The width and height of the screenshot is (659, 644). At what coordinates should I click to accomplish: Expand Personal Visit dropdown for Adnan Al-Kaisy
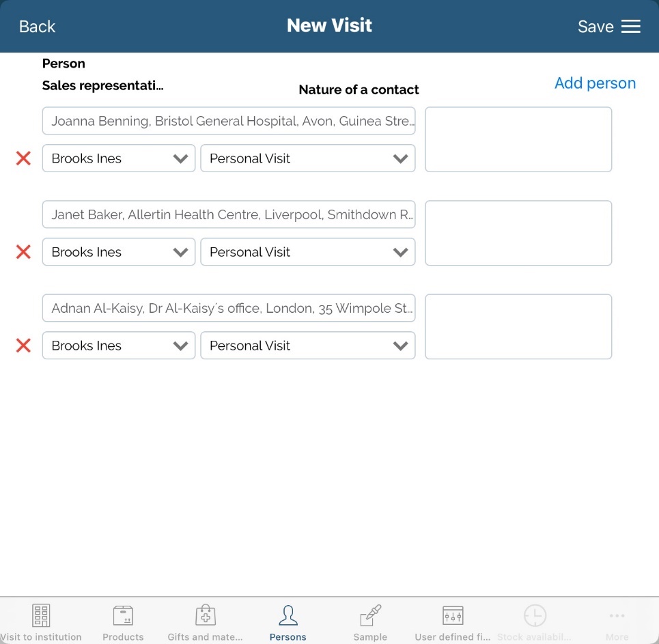tap(307, 346)
